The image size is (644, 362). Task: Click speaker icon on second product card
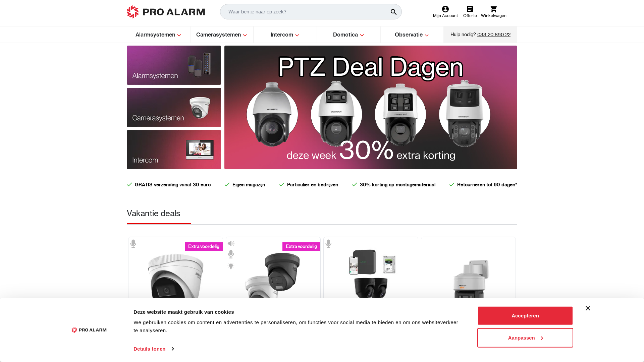(231, 244)
